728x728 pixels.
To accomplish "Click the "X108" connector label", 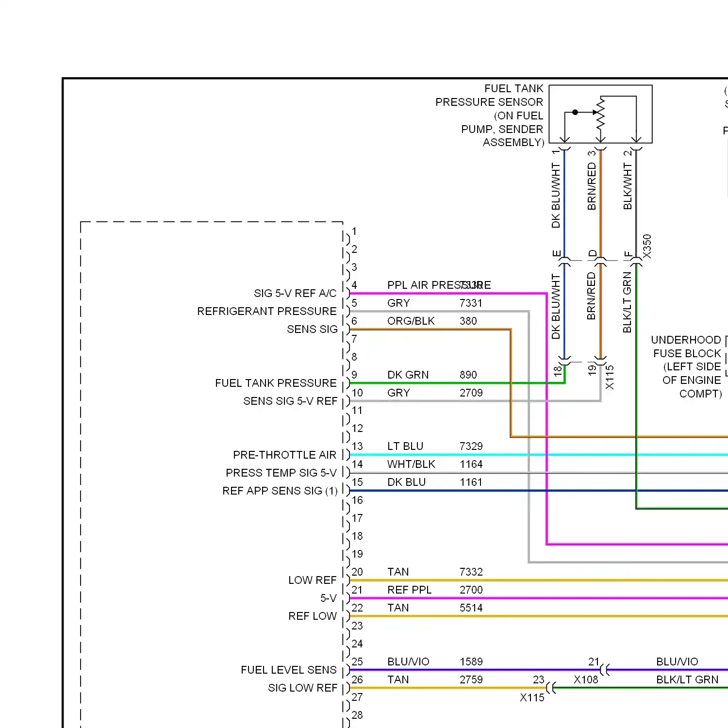I will (x=586, y=679).
